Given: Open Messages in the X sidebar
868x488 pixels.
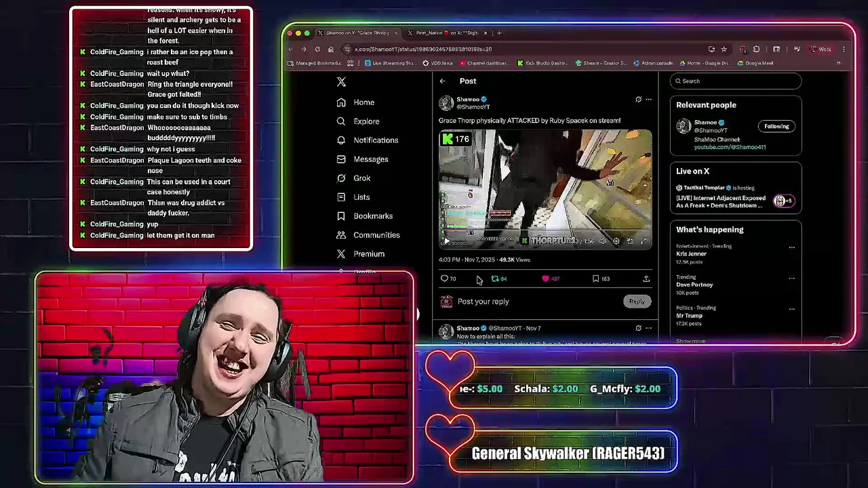Looking at the screenshot, I should pyautogui.click(x=362, y=159).
